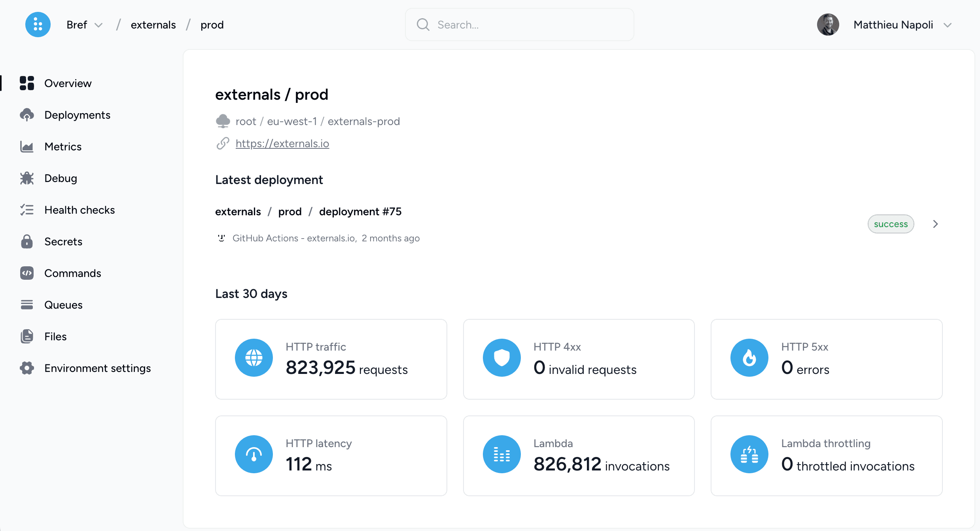Image resolution: width=980 pixels, height=531 pixels.
Task: Click the Deployments cloud upload icon
Action: point(27,115)
